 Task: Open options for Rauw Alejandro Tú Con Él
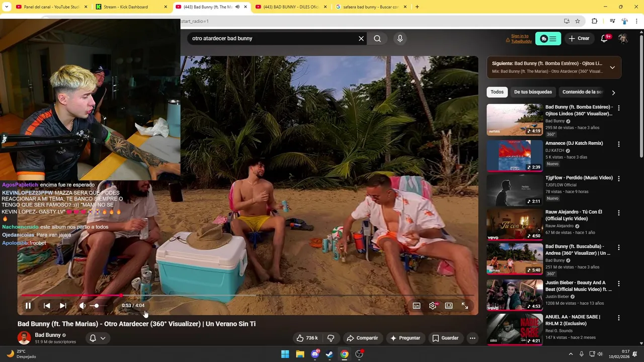point(618,213)
